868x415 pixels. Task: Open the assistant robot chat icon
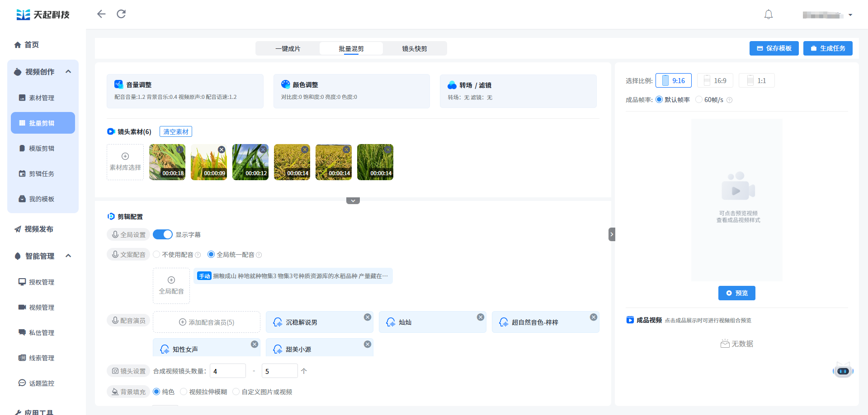[x=843, y=371]
